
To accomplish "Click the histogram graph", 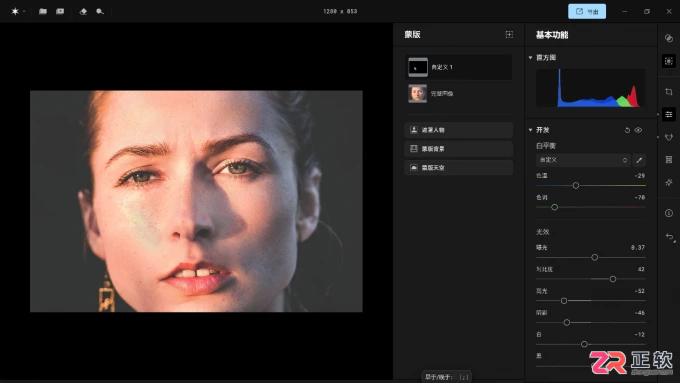I will (x=591, y=88).
